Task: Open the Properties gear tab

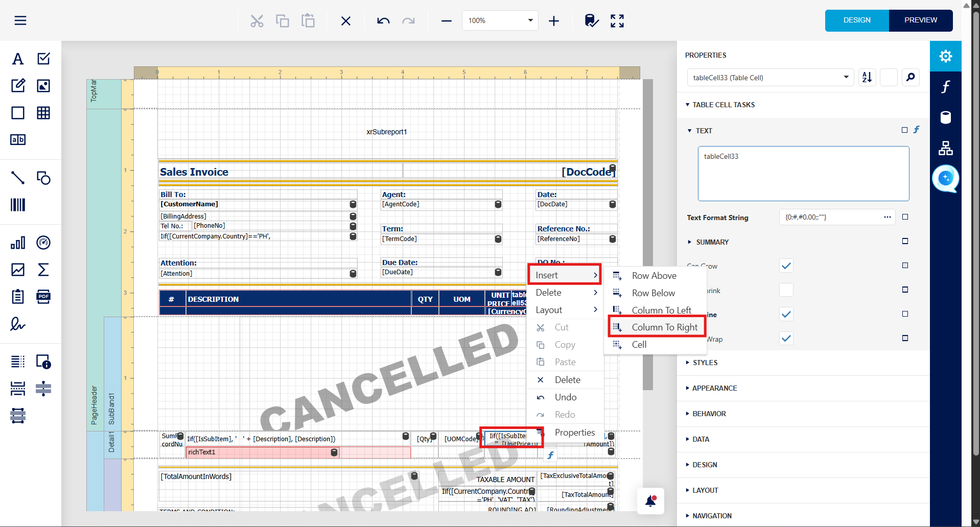Action: (946, 56)
